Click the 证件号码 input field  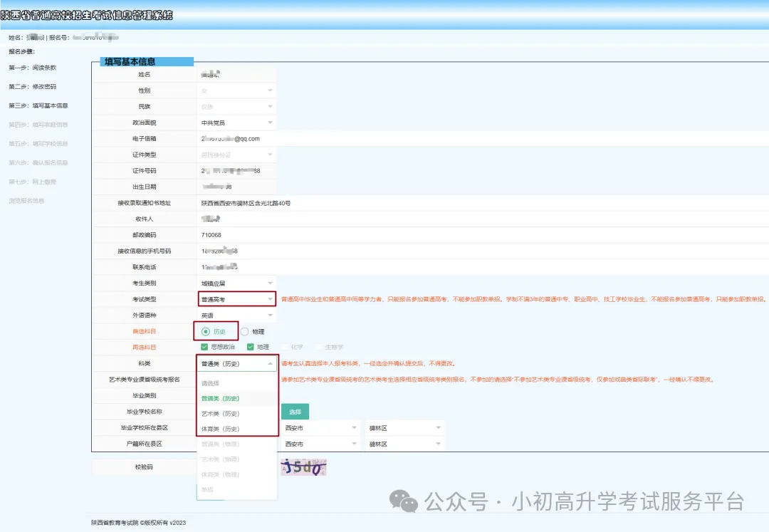236,171
